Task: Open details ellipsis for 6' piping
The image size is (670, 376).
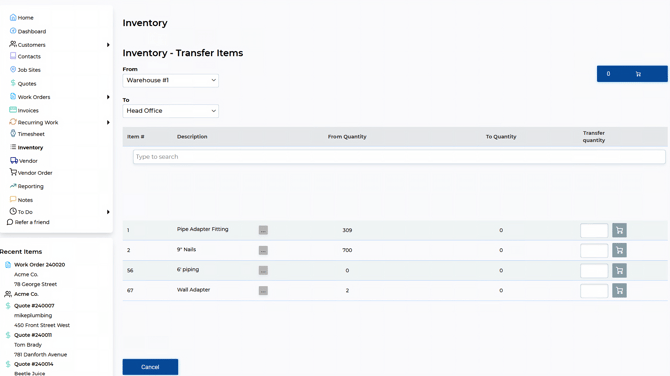Action: pos(263,270)
